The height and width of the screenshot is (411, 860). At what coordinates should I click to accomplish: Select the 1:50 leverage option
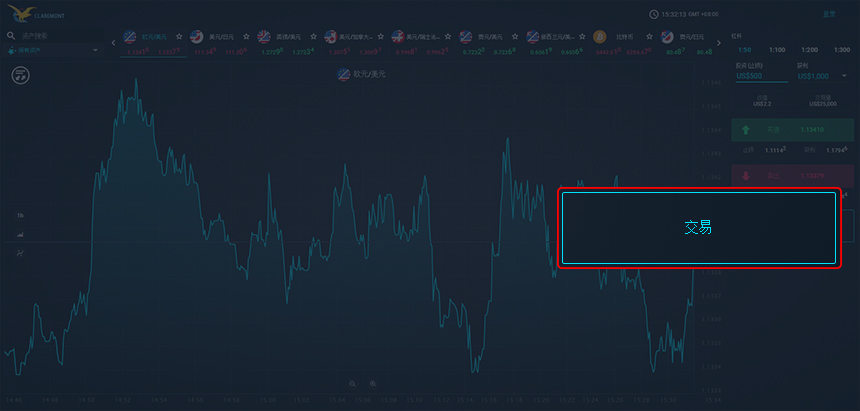746,49
